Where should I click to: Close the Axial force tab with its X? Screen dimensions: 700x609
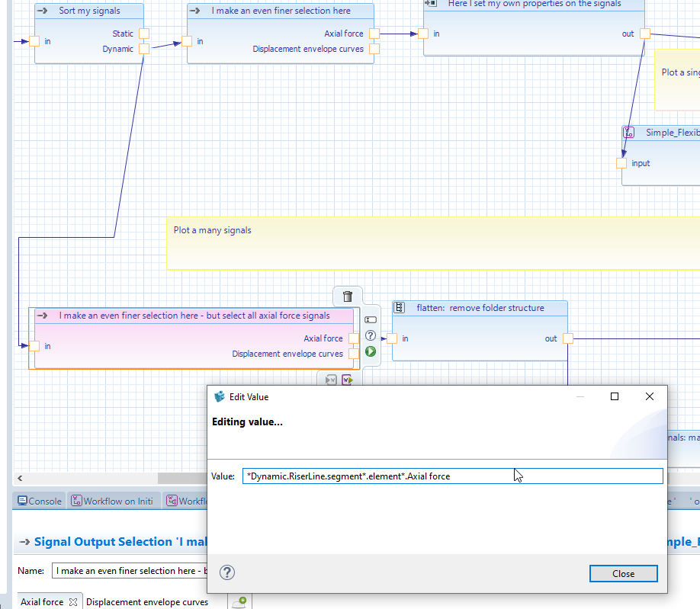click(73, 602)
